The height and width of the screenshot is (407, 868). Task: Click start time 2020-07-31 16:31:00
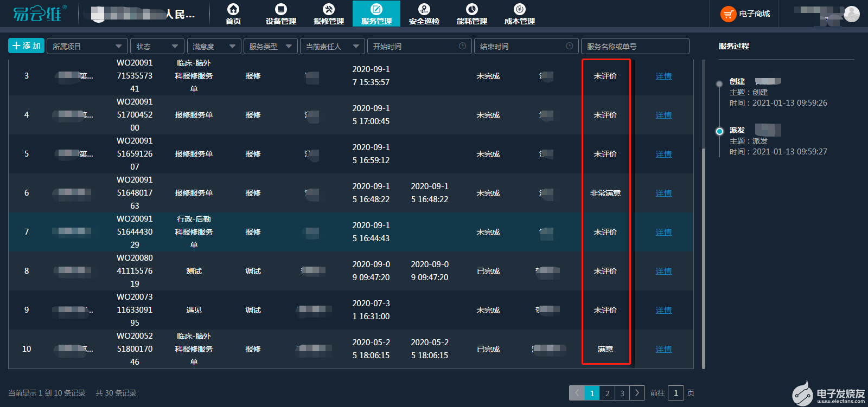point(371,310)
